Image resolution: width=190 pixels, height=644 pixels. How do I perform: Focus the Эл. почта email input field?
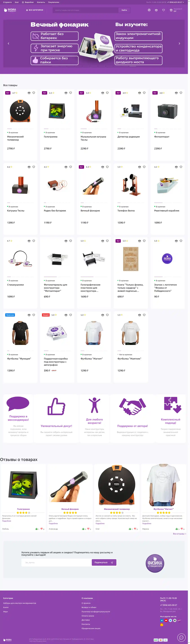[x=57, y=563]
